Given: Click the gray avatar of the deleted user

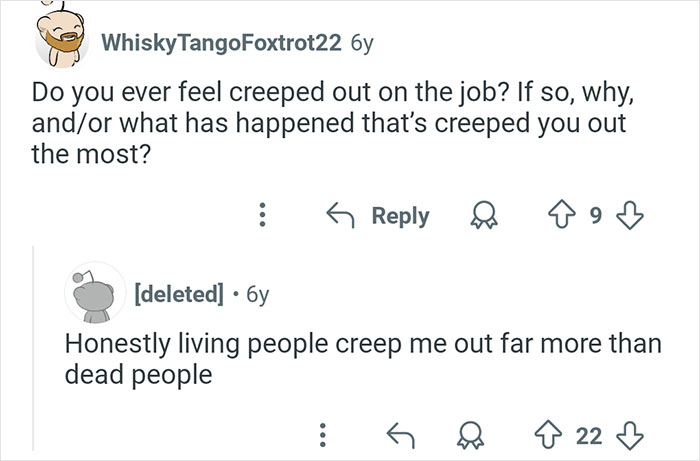Looking at the screenshot, I should pyautogui.click(x=93, y=293).
